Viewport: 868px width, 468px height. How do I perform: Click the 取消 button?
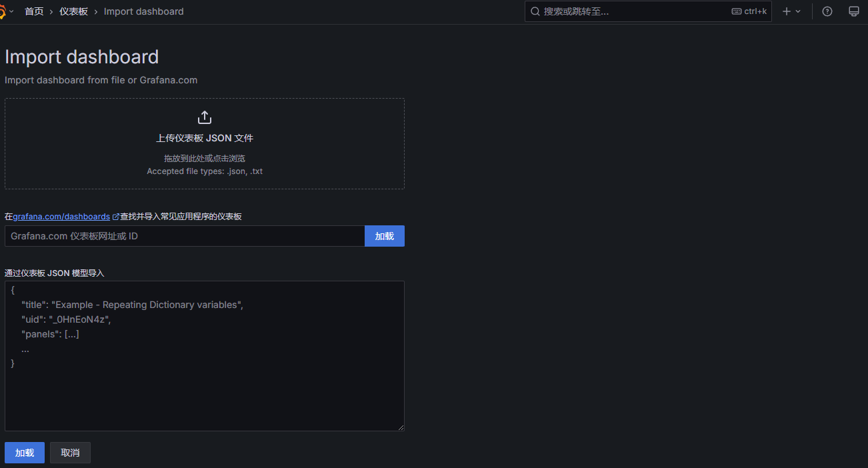(x=70, y=453)
